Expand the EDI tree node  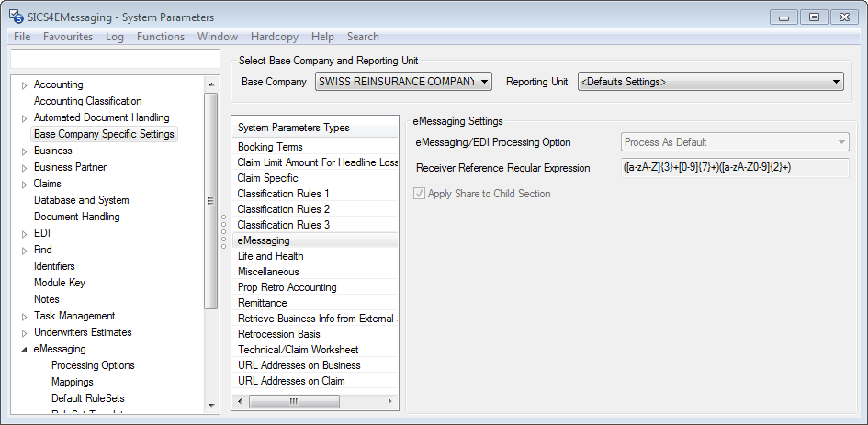[x=24, y=234]
